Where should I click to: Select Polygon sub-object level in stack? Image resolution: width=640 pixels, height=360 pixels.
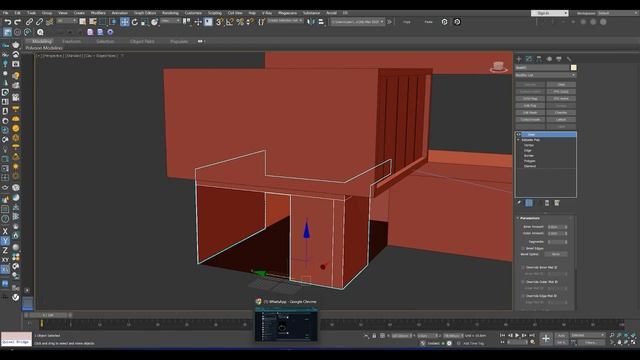[x=529, y=161]
